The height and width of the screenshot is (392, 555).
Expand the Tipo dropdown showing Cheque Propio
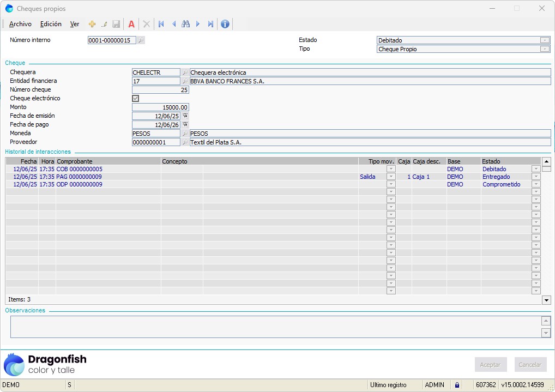(545, 49)
